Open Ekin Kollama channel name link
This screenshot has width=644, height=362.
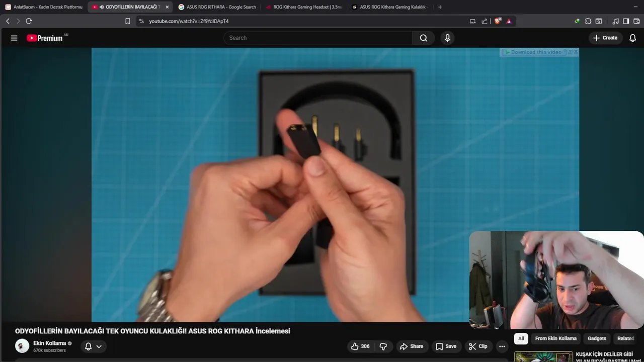(x=50, y=343)
